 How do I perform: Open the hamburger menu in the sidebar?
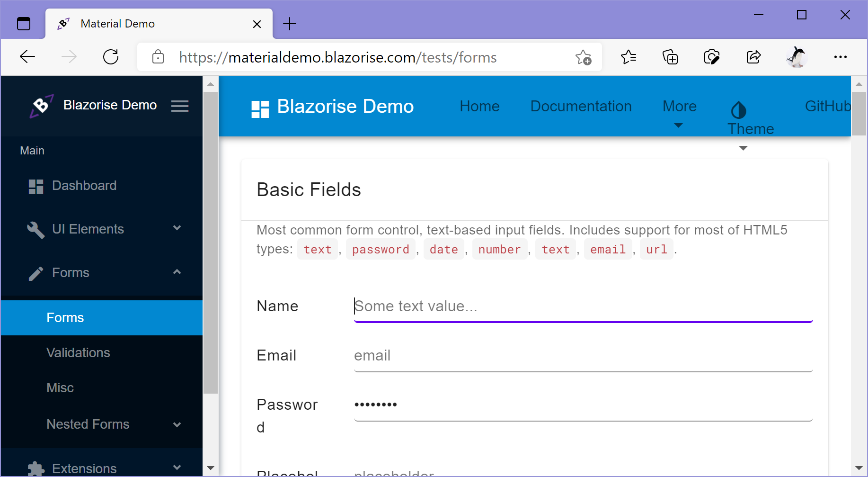coord(180,106)
